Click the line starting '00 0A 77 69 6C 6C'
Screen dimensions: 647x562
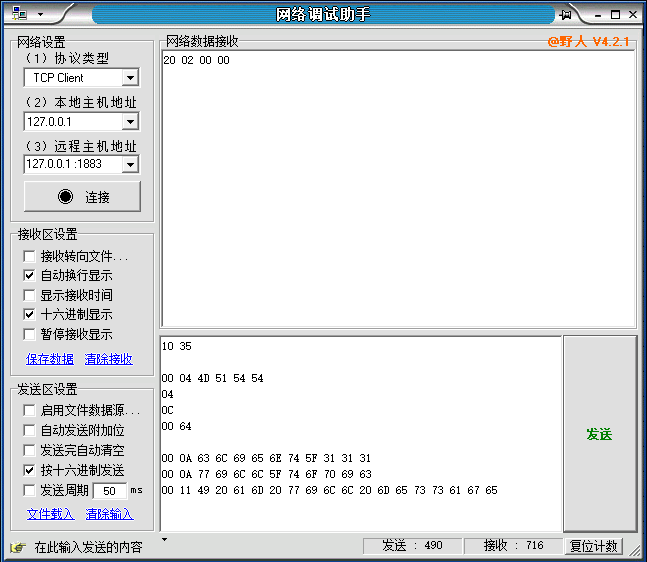click(267, 474)
